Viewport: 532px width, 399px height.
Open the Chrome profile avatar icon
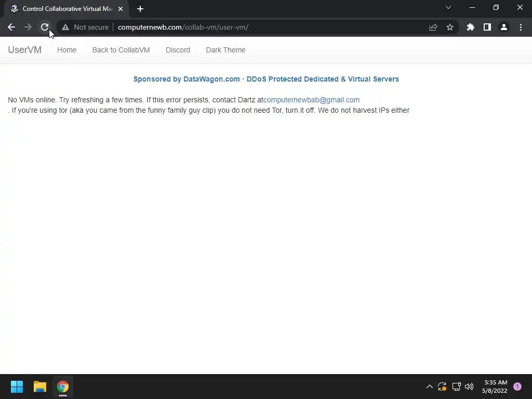(x=504, y=27)
